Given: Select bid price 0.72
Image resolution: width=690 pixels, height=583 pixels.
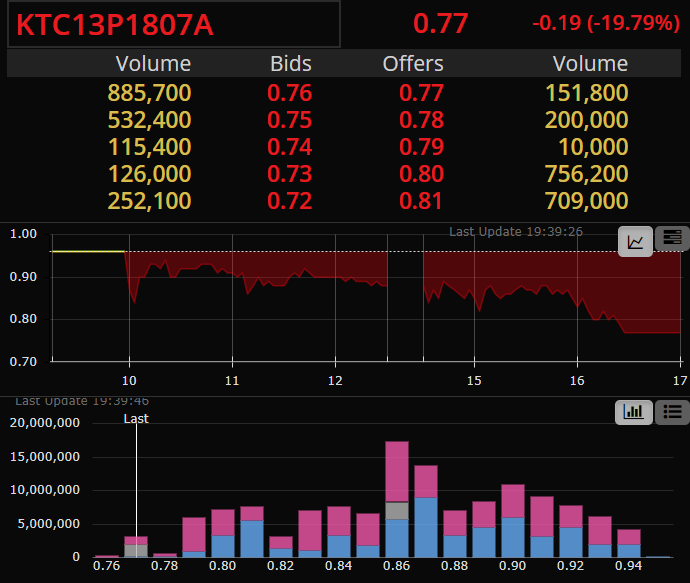Looking at the screenshot, I should [290, 201].
